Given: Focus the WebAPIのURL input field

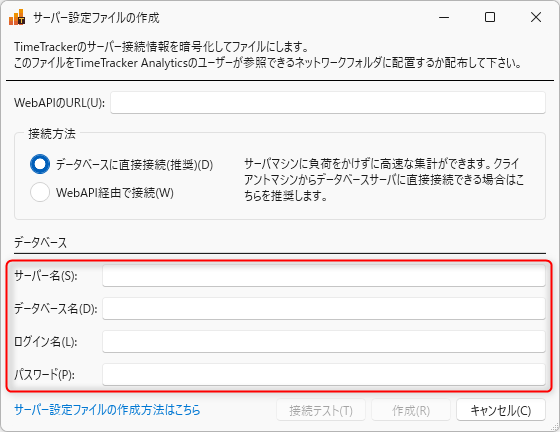Looking at the screenshot, I should click(x=328, y=103).
